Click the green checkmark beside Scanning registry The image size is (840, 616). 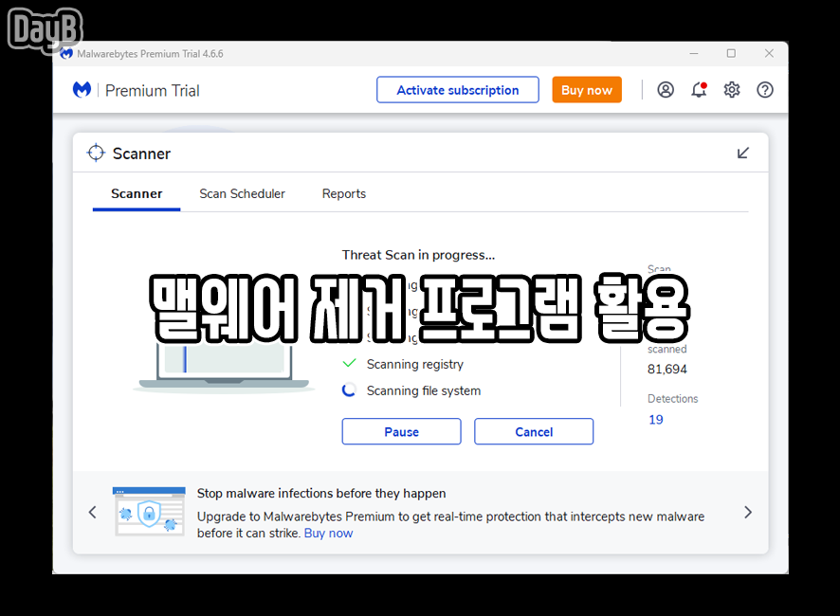(x=349, y=364)
